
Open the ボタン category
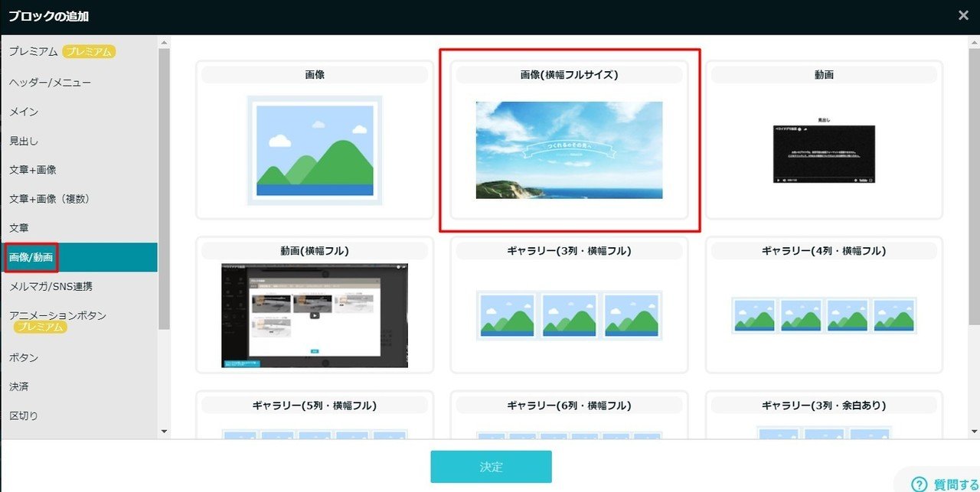point(79,357)
